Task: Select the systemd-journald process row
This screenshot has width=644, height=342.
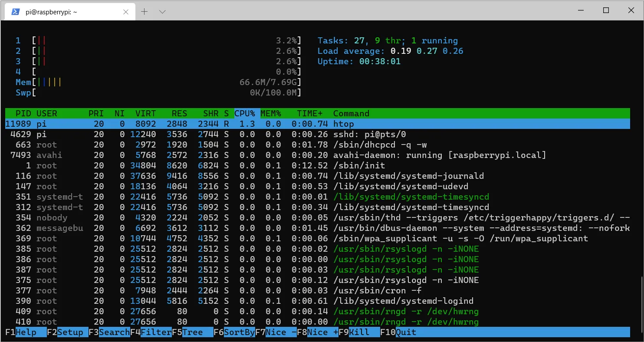Action: pos(318,176)
